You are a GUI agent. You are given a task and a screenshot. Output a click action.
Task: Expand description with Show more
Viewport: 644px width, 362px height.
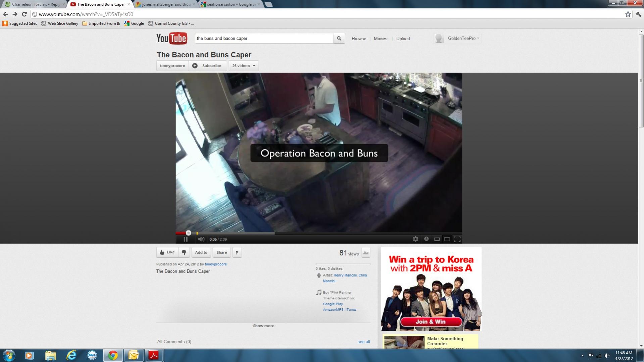click(x=263, y=326)
